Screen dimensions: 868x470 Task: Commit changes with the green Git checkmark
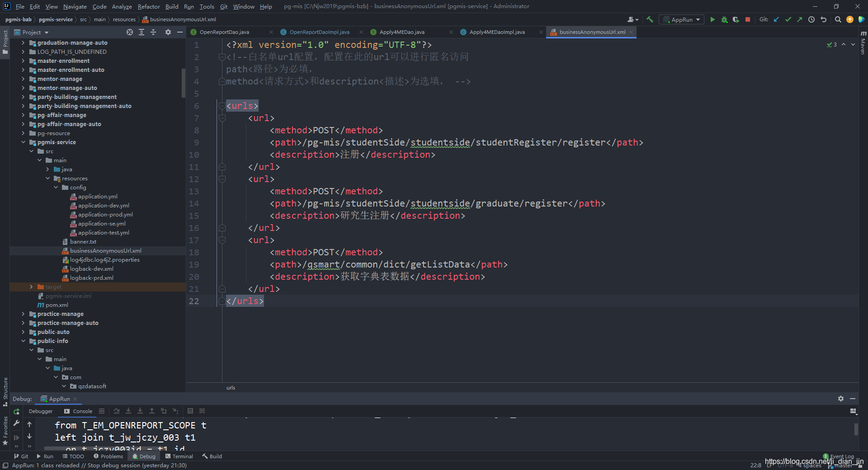(x=788, y=19)
